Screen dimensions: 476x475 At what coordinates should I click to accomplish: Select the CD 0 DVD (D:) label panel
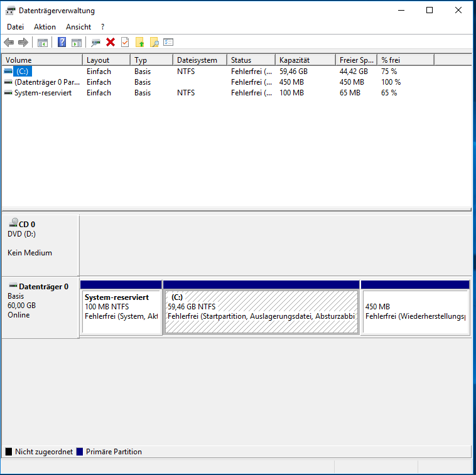[x=40, y=245]
